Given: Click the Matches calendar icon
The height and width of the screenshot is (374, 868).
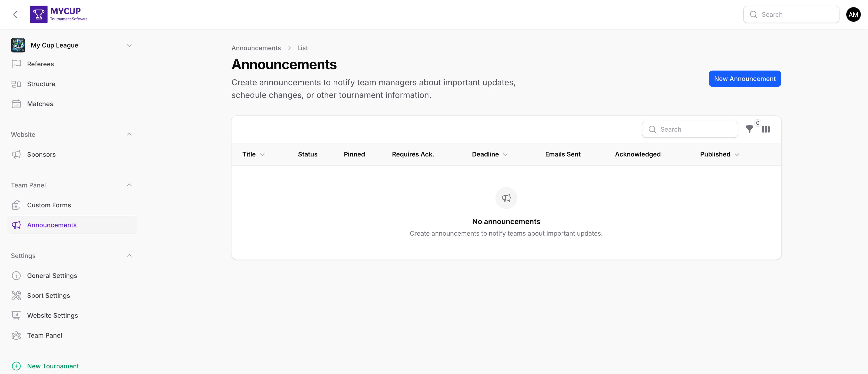Looking at the screenshot, I should coord(16,104).
